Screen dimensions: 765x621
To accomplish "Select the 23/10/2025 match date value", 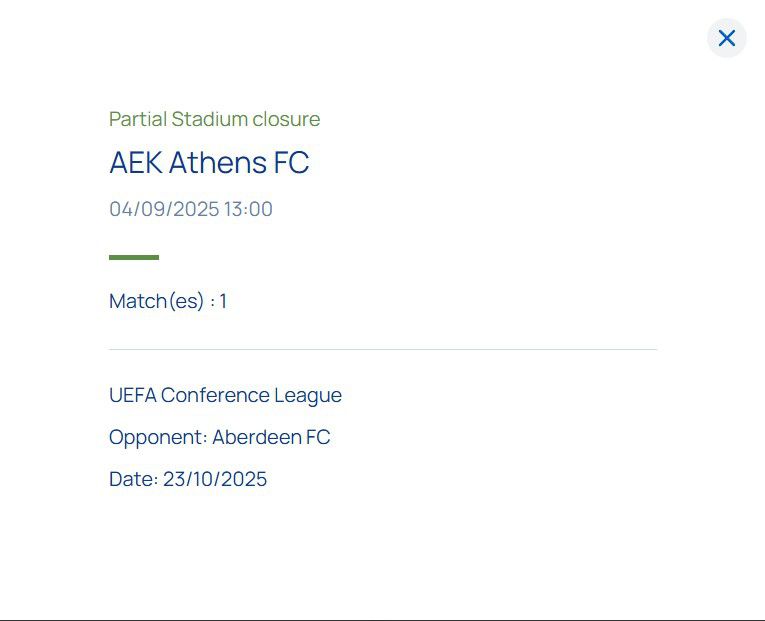I will (x=215, y=479).
